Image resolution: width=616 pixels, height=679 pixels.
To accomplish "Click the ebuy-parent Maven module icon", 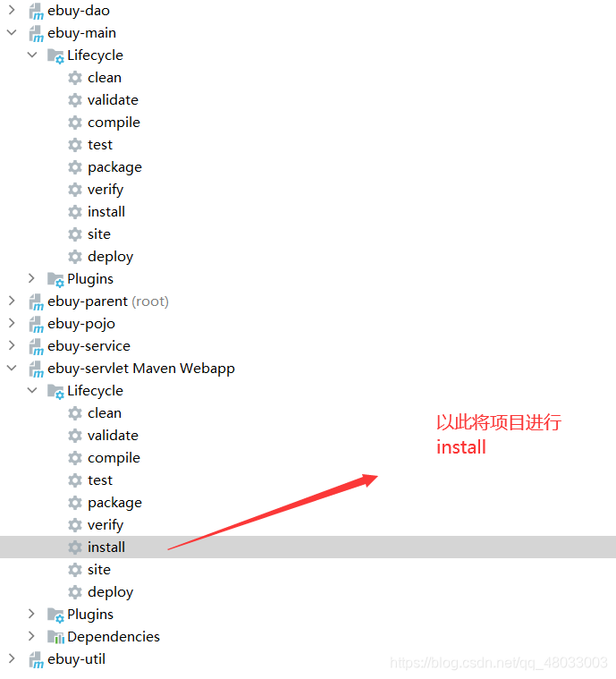I will pos(36,301).
